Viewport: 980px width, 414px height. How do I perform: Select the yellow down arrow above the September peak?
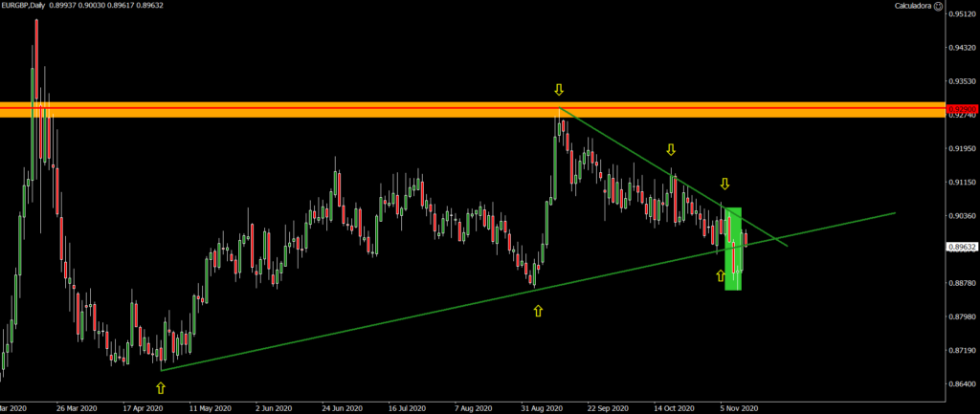(559, 90)
